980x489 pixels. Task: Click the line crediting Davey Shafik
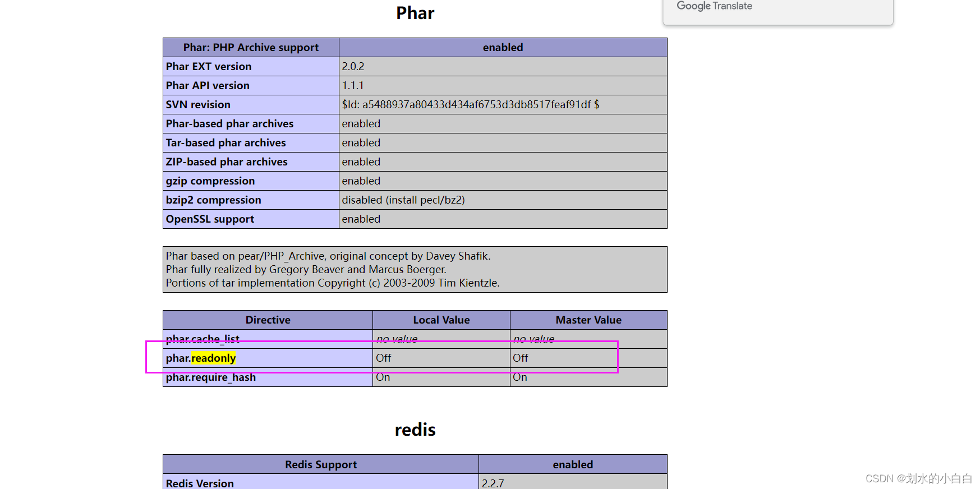tap(328, 256)
